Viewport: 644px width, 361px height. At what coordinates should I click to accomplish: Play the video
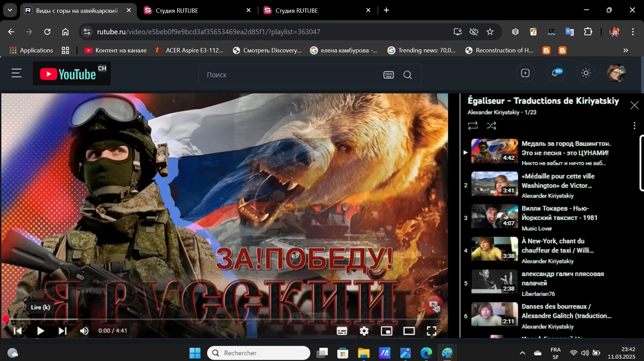[40, 331]
